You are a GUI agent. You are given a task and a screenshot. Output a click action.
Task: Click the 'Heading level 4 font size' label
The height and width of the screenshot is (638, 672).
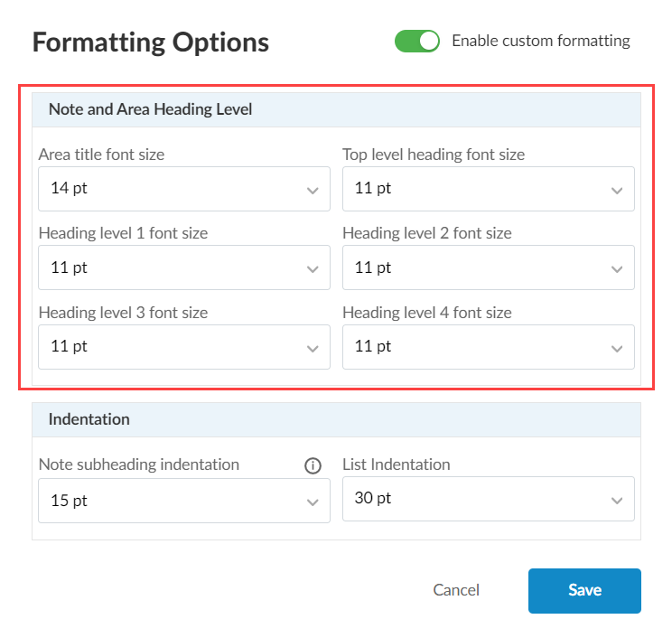click(x=426, y=313)
